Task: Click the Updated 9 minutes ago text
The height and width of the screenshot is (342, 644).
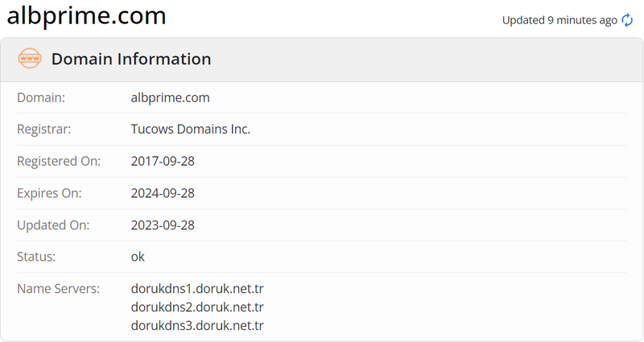Action: tap(559, 20)
